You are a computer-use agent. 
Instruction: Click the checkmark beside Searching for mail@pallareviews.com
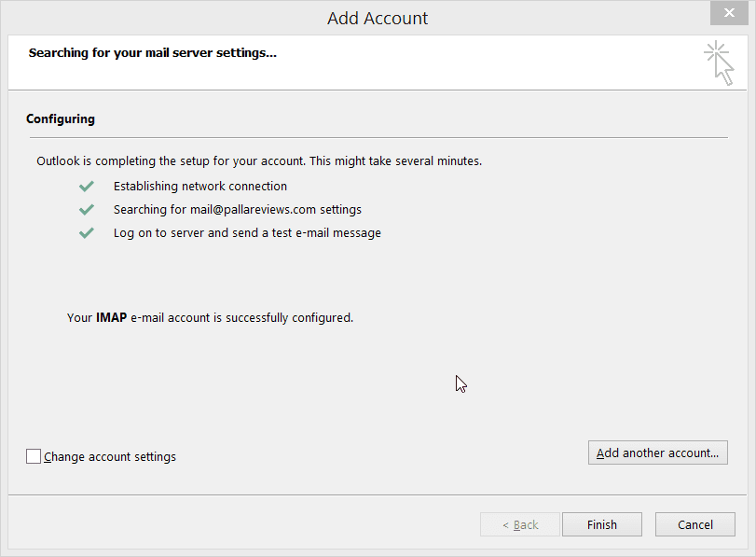tap(87, 210)
